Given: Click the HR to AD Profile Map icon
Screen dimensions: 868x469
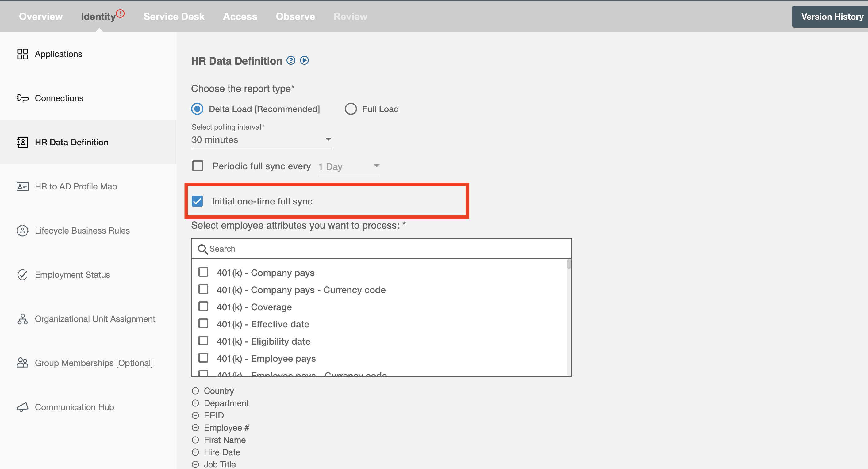Looking at the screenshot, I should tap(23, 186).
